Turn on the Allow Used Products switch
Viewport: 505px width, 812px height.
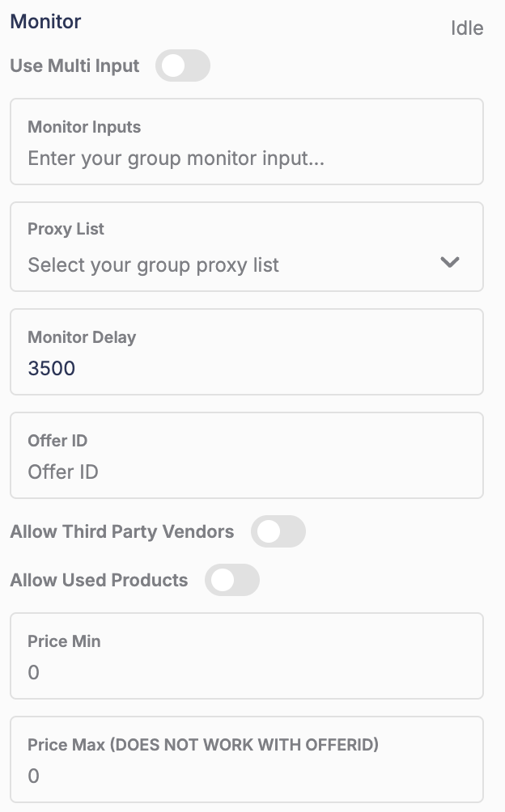click(x=231, y=581)
